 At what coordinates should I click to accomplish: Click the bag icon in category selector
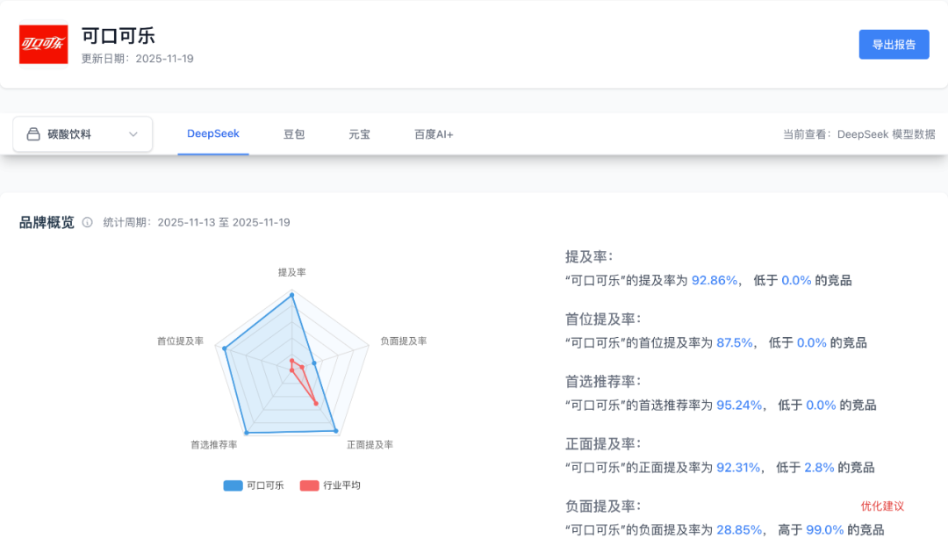(x=33, y=134)
